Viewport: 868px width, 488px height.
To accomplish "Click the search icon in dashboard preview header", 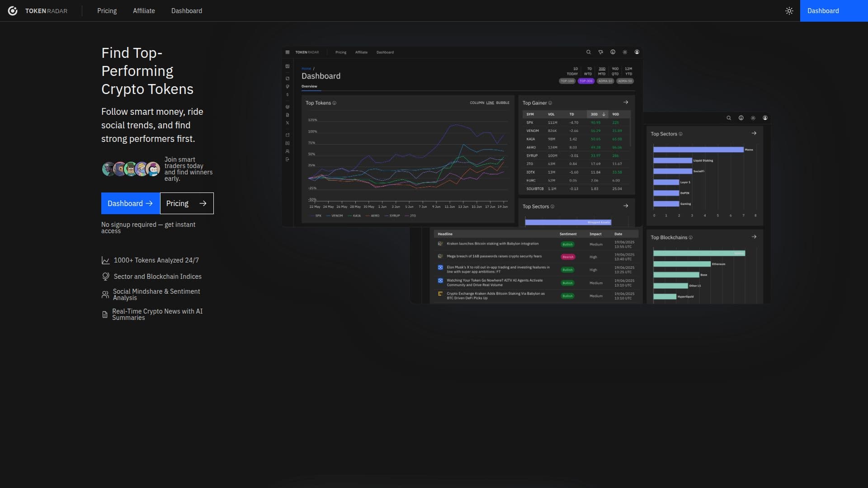I will tap(589, 52).
